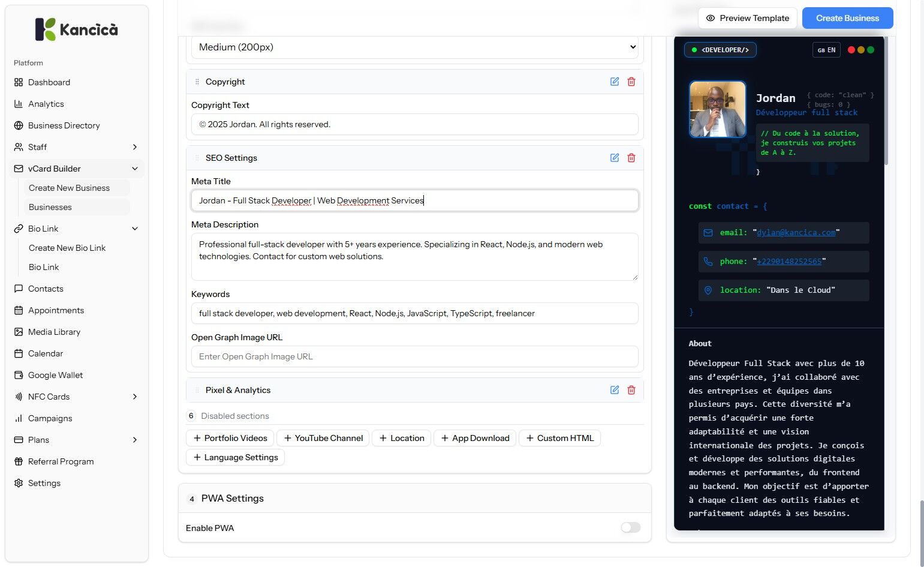Expand the Plans submenu chevron
The image size is (924, 567).
(x=135, y=440)
